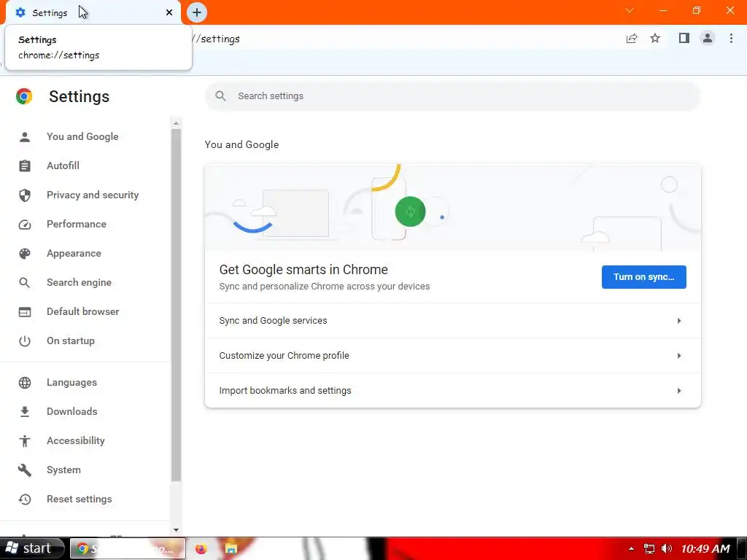747x560 pixels.
Task: Open the tab search chevron in title bar
Action: tap(630, 10)
